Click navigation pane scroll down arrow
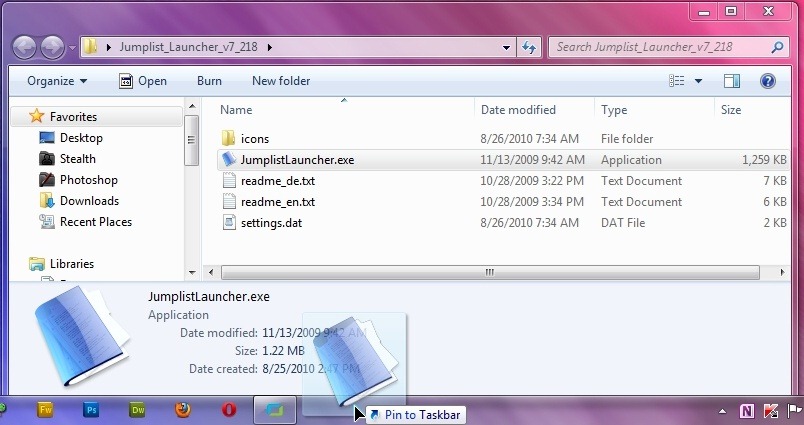The width and height of the screenshot is (804, 425). tap(192, 273)
